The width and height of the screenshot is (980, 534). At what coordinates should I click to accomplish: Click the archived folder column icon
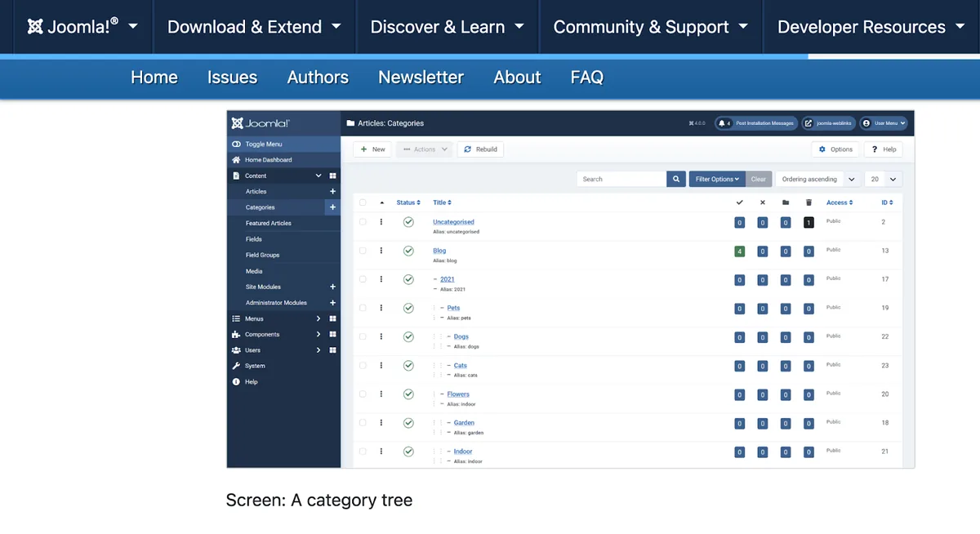[x=786, y=202]
